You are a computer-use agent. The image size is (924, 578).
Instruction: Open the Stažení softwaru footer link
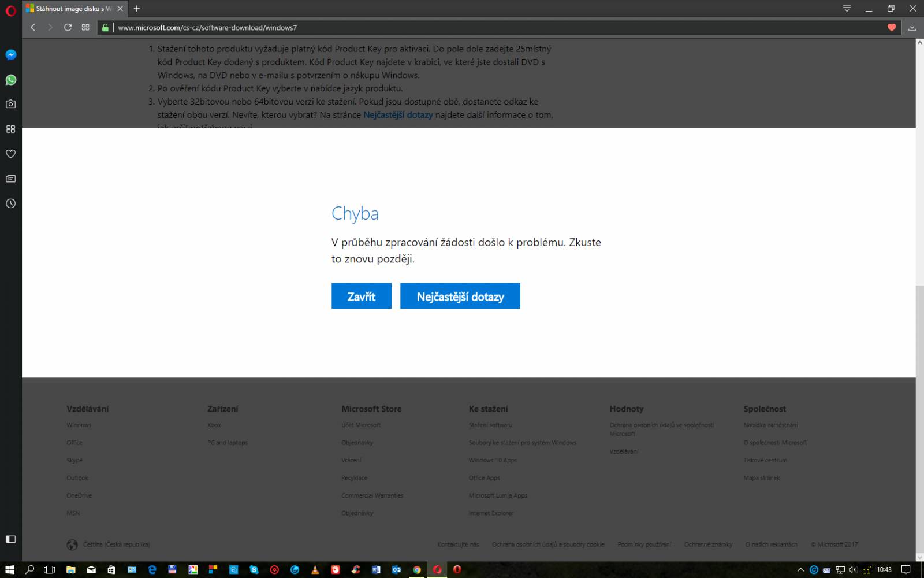point(490,425)
